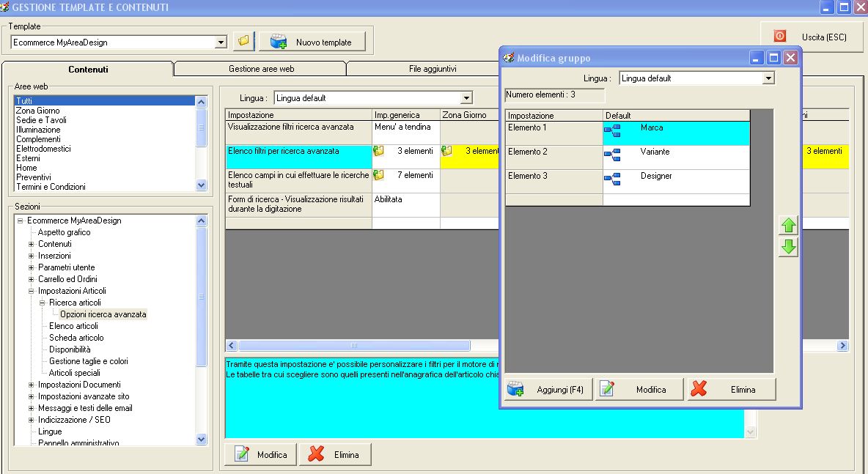Expand Messaggi e testi delle email node
The height and width of the screenshot is (474, 868).
click(x=32, y=408)
